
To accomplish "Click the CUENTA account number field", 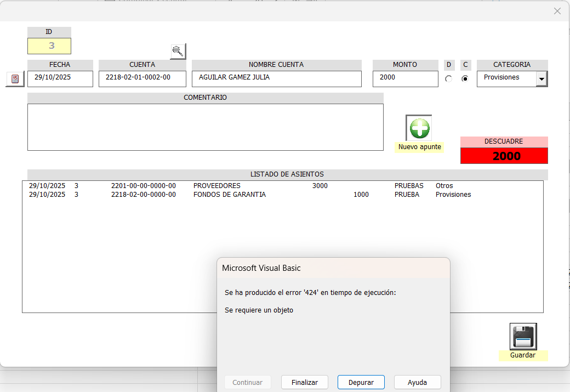I will click(x=142, y=78).
